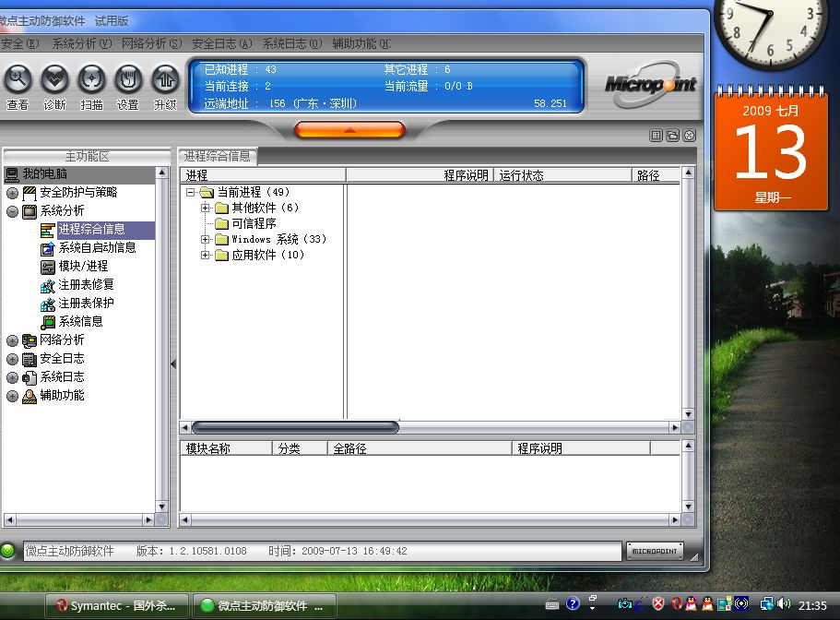Collapse the 当前进程 (49) tree node

pyautogui.click(x=190, y=192)
